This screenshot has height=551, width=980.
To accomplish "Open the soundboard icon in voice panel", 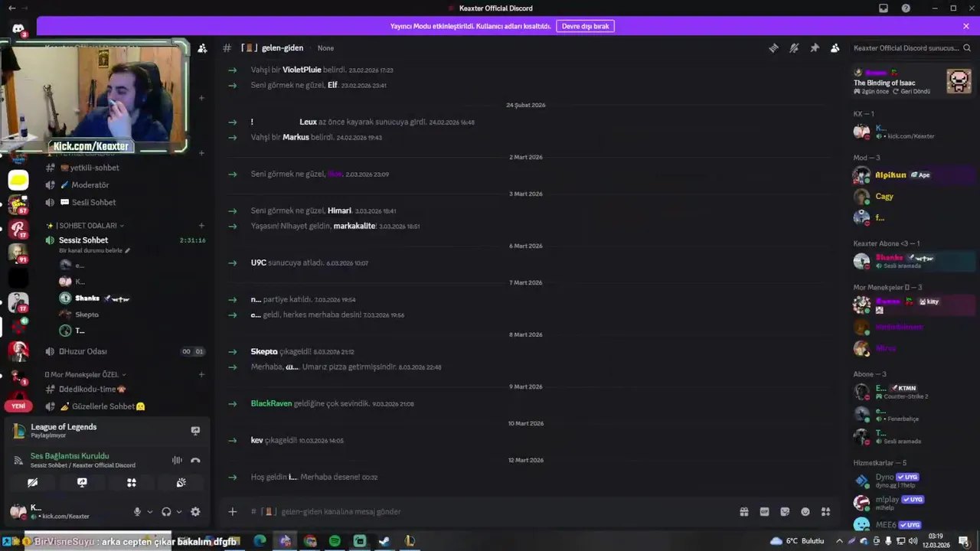I will (x=181, y=483).
